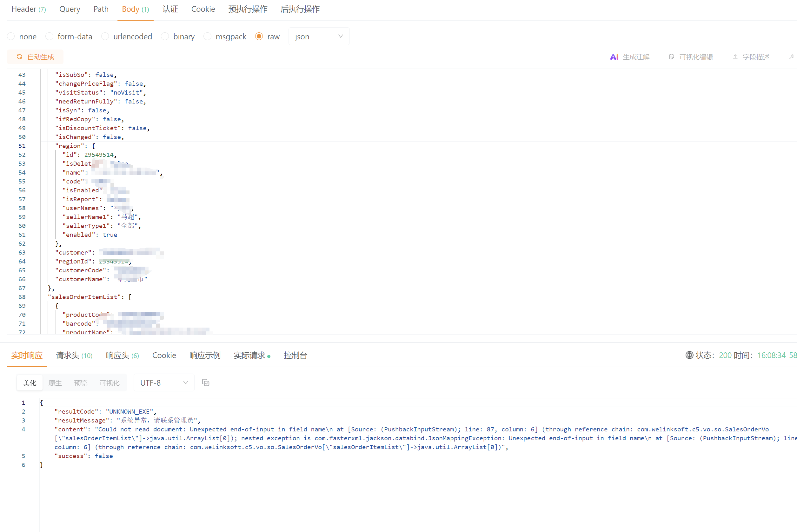Open the Header tab

29,9
